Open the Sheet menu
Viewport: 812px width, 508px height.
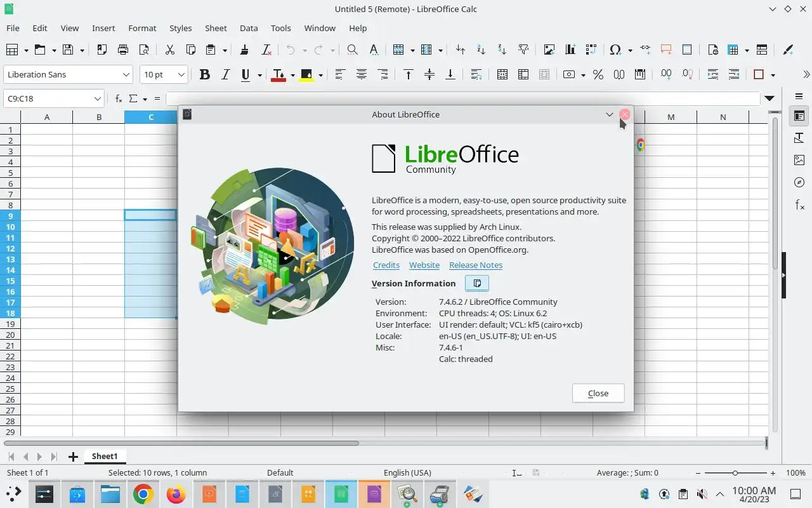coord(216,28)
